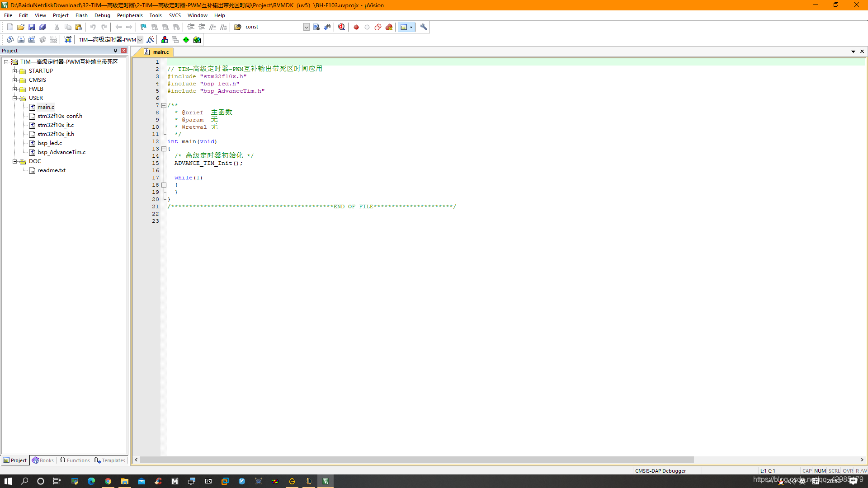The image size is (868, 488).
Task: Click the editor horizontal scrollbar thumb
Action: pyautogui.click(x=417, y=460)
